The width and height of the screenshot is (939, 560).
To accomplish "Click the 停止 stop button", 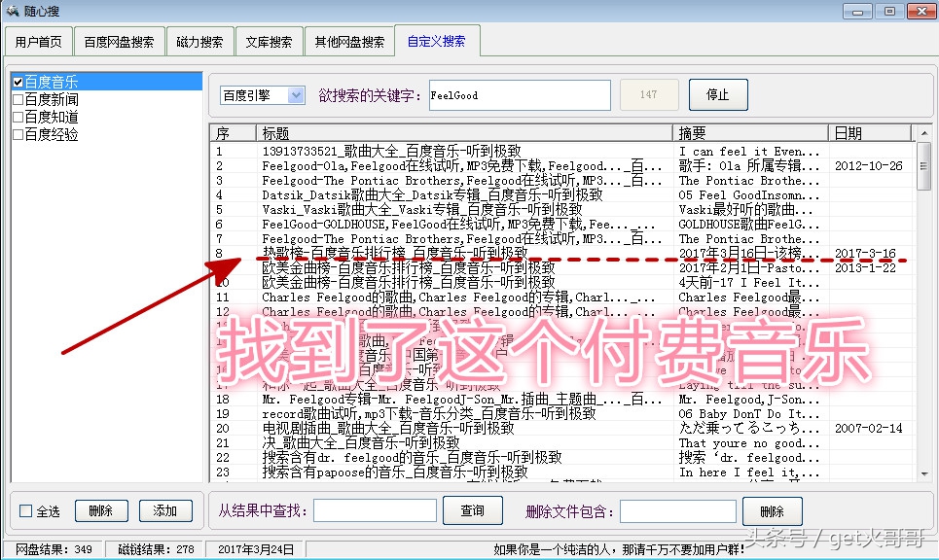I will click(x=719, y=94).
